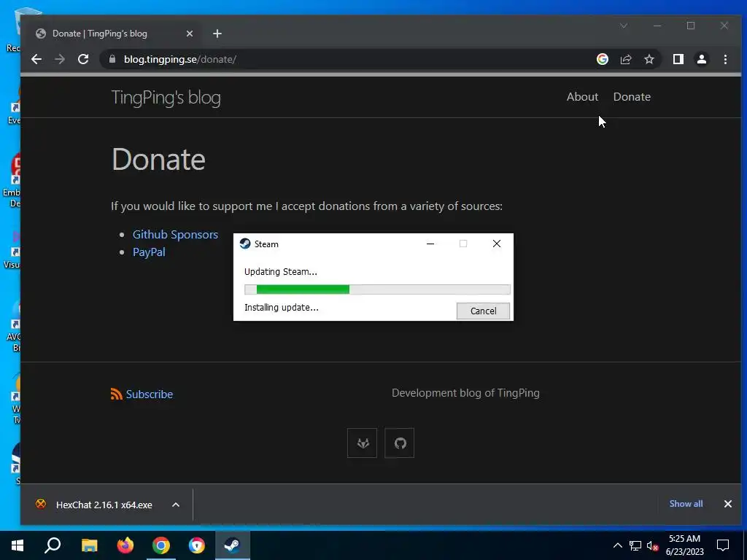Open network status tray icon
The width and height of the screenshot is (747, 560).
click(x=635, y=545)
